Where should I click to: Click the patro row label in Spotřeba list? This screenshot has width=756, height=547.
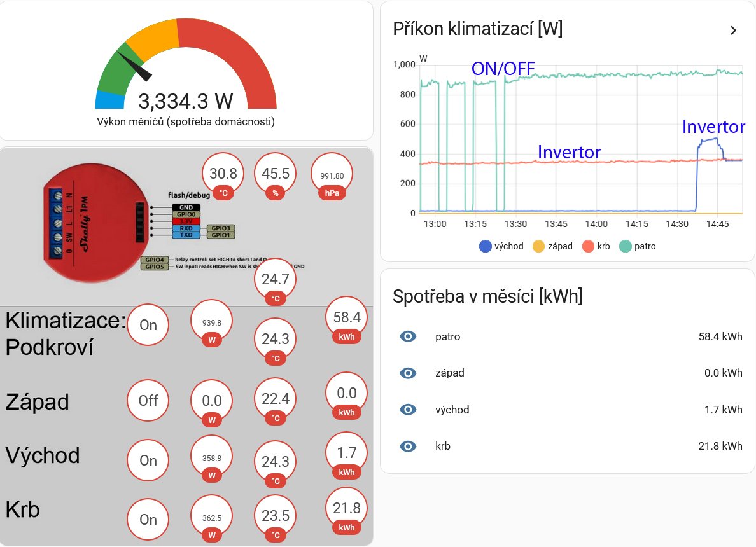click(x=447, y=336)
